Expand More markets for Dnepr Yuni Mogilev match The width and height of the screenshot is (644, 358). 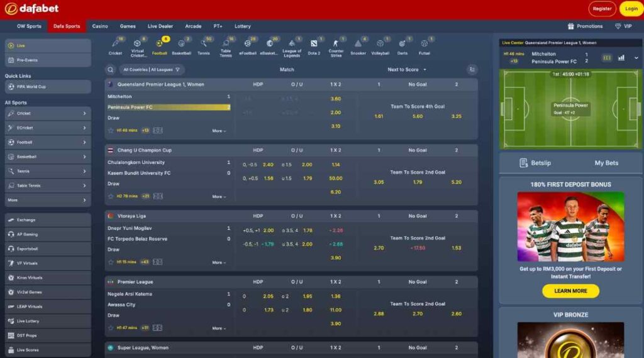pos(219,263)
